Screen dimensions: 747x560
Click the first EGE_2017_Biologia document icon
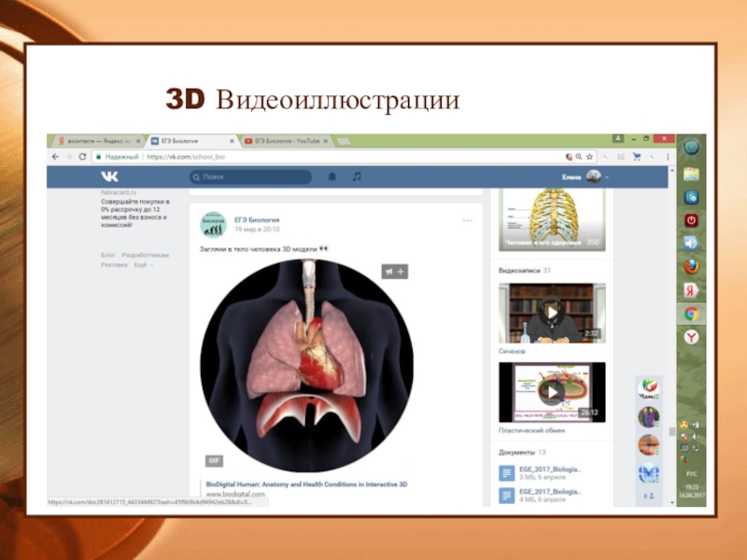[x=506, y=473]
